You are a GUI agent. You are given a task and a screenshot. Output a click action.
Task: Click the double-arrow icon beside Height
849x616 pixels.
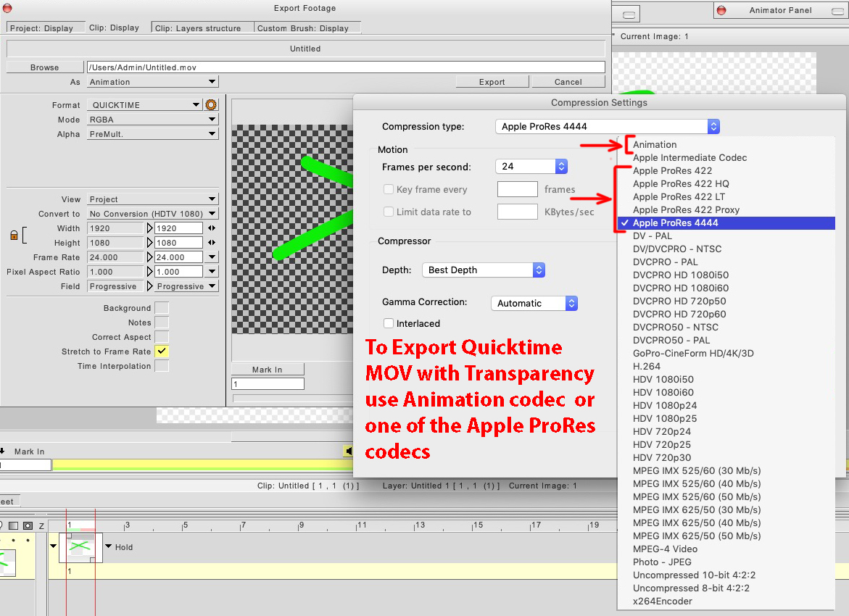pyautogui.click(x=212, y=243)
